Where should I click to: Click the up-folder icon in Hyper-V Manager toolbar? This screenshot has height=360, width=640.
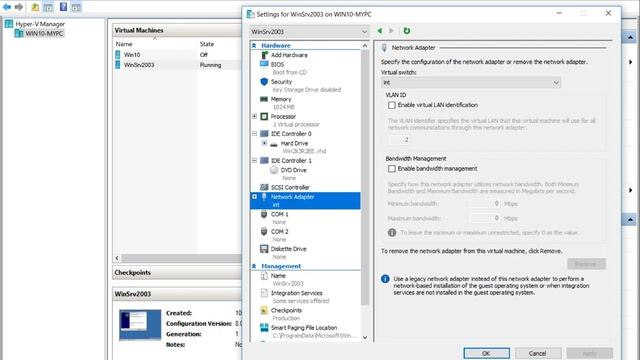pyautogui.click(x=36, y=7)
